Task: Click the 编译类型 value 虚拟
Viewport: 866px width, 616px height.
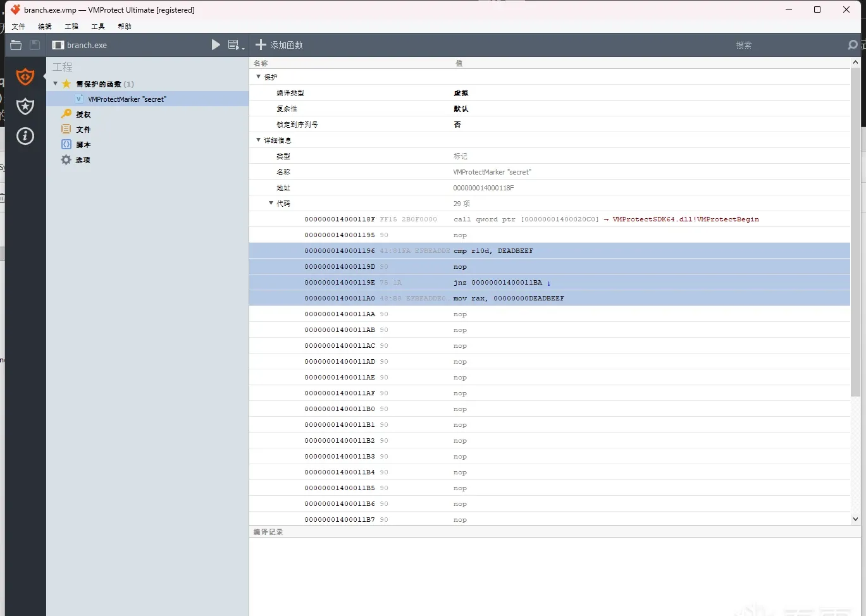Action: [461, 93]
